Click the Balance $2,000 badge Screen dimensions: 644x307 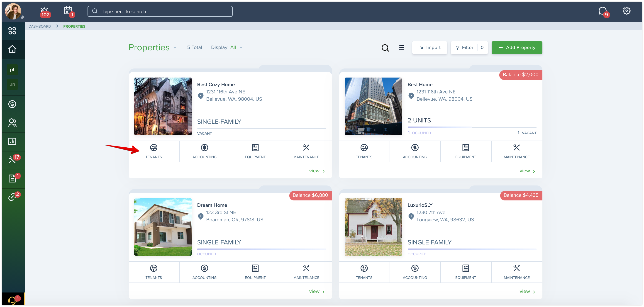tap(520, 75)
